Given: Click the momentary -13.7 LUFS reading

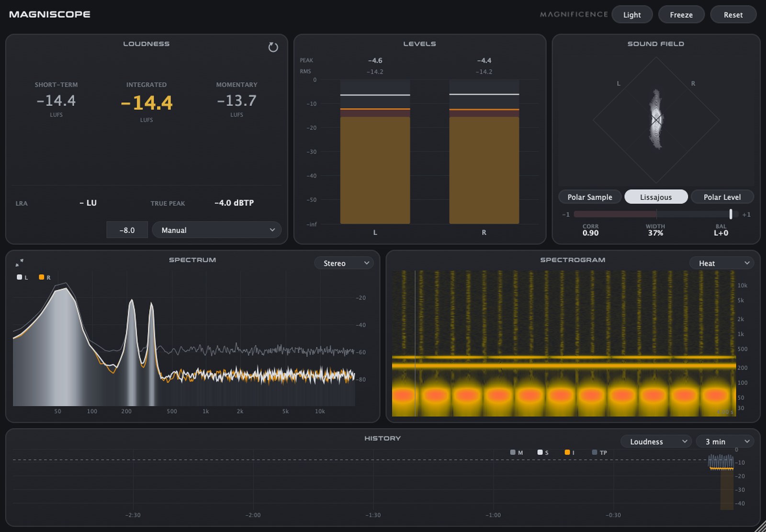Looking at the screenshot, I should 237,101.
